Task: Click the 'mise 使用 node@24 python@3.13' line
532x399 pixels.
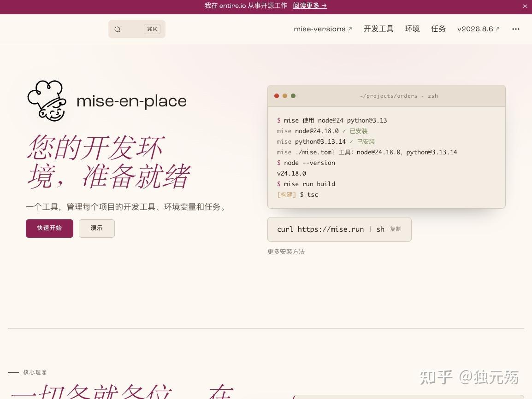Action: 332,121
